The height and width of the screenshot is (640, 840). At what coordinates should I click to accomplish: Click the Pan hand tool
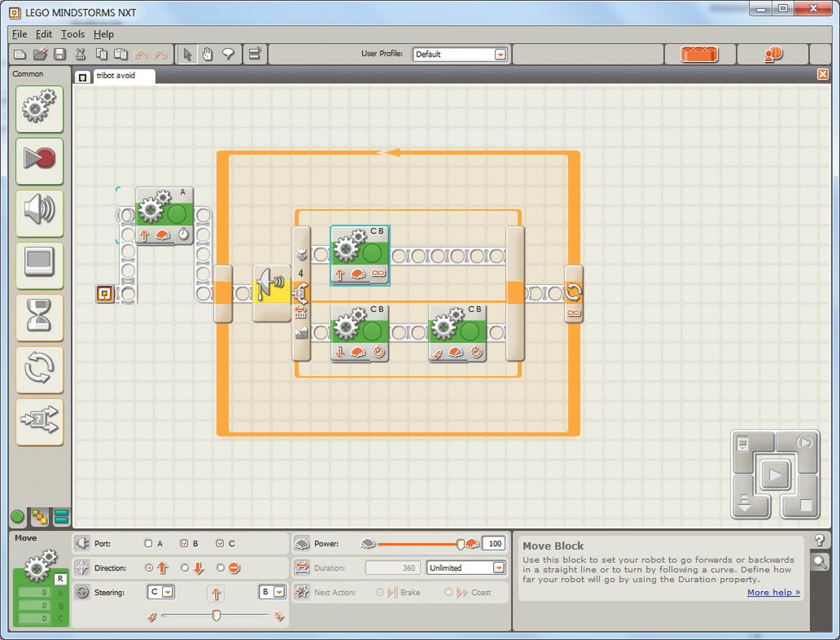coord(208,55)
